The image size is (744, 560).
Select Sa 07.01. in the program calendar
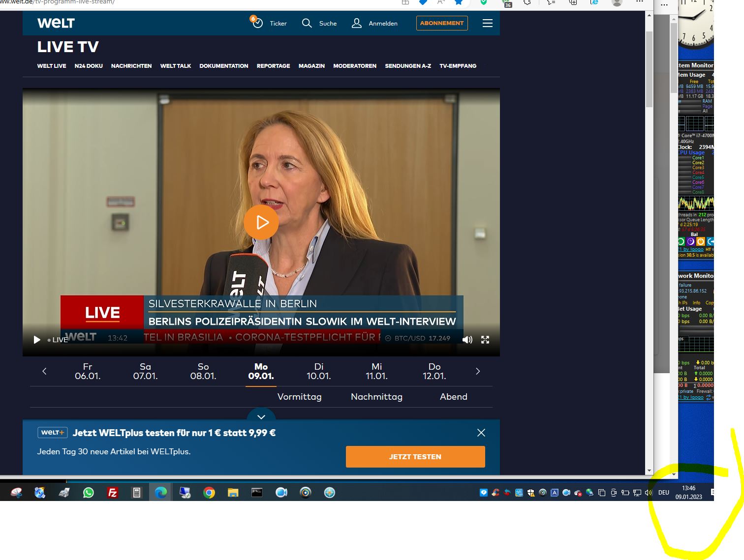(x=145, y=371)
